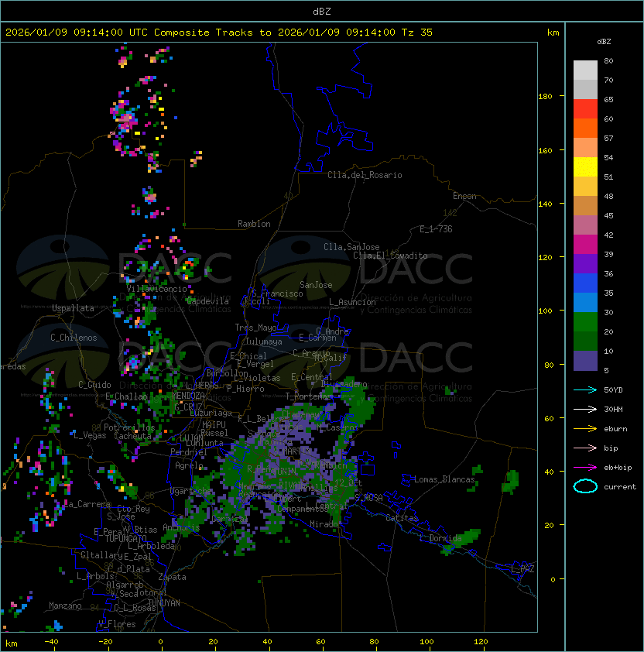Viewport: 644px width, 652px height.
Task: Select the purple 36-39 dBZ swatch
Action: pos(585,264)
